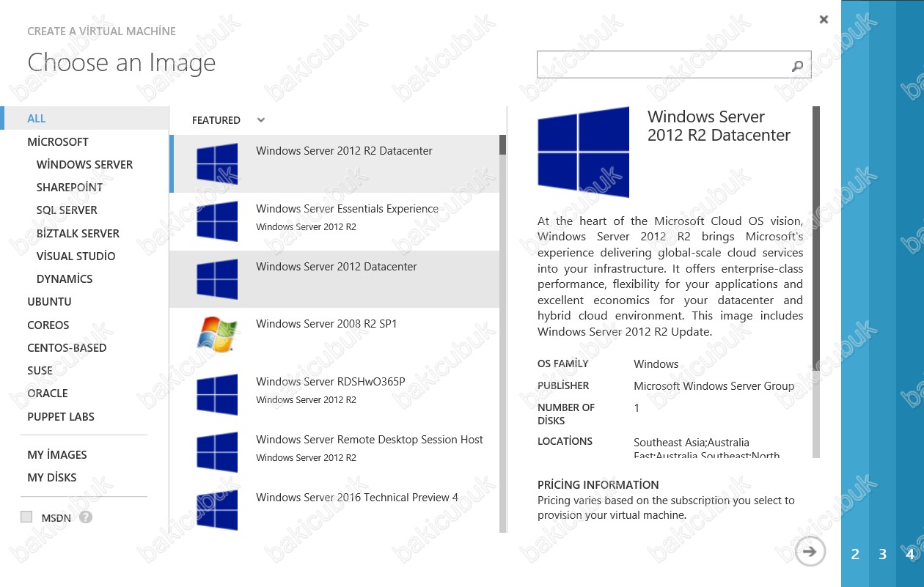
Task: Click Windows Server 2008 R2 SP1 flag logo
Action: pyautogui.click(x=217, y=336)
